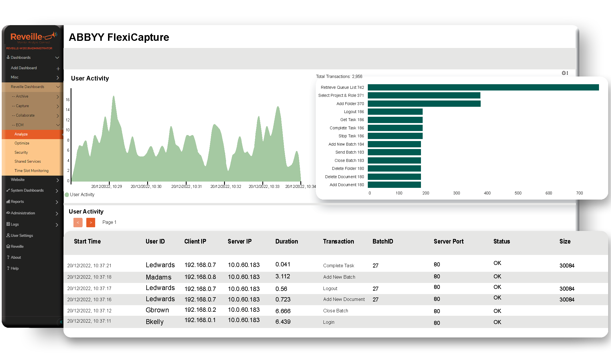Click the Reveille trumpet logo

[34, 37]
